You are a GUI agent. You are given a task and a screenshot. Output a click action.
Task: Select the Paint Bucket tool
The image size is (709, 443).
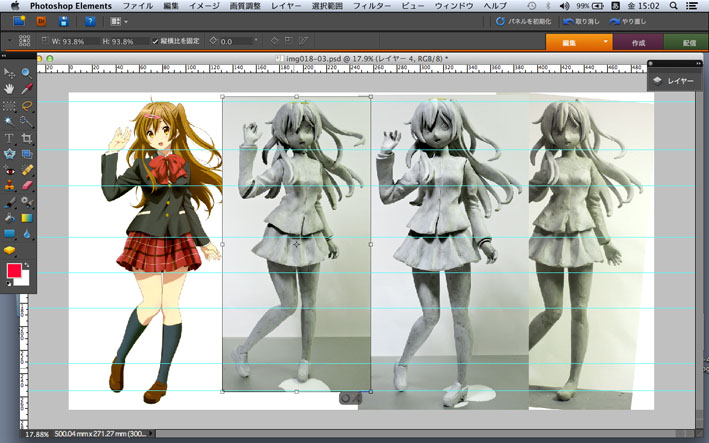pyautogui.click(x=9, y=218)
